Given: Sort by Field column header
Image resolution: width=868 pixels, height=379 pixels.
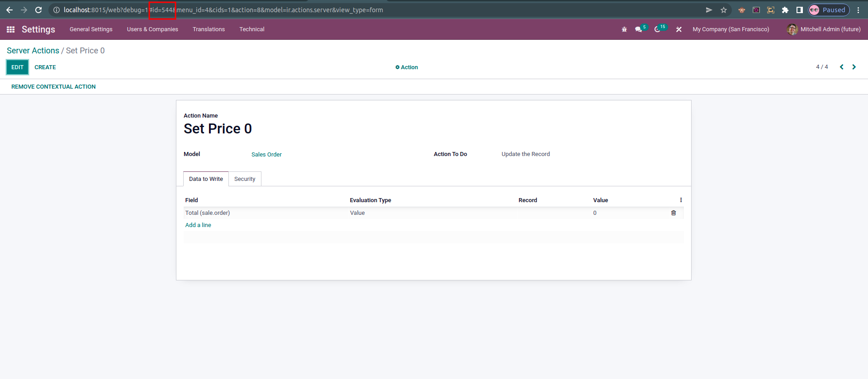Looking at the screenshot, I should coord(191,200).
